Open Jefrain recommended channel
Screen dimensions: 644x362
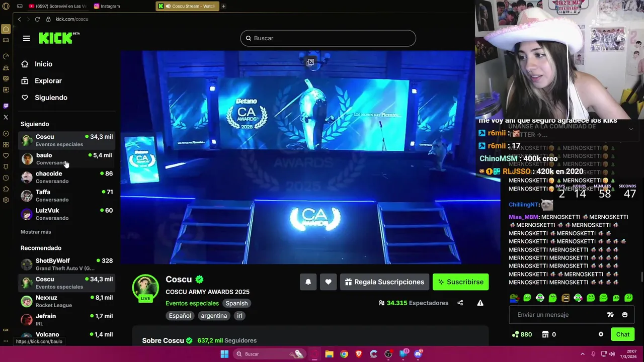coord(66,320)
